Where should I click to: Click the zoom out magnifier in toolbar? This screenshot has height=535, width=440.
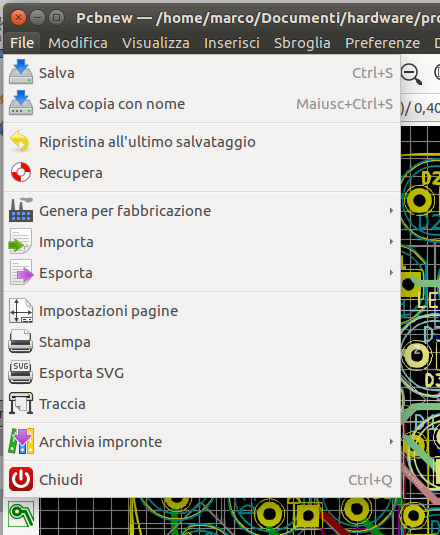tap(411, 73)
